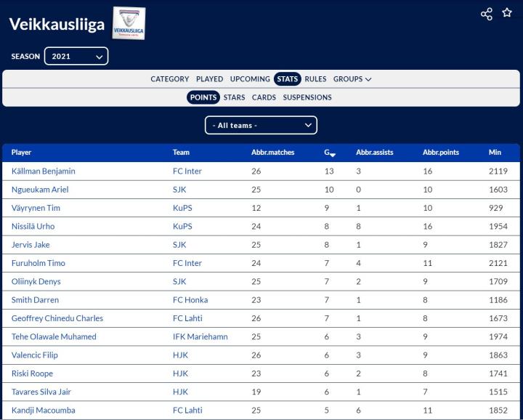Open the season 2021 dropdown
Screen dimensions: 523x420
point(76,56)
